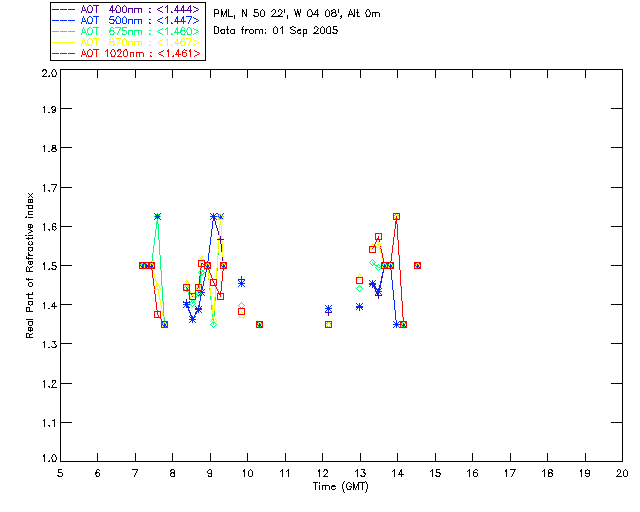Click the AOT 1020nm legend entry

126,53
